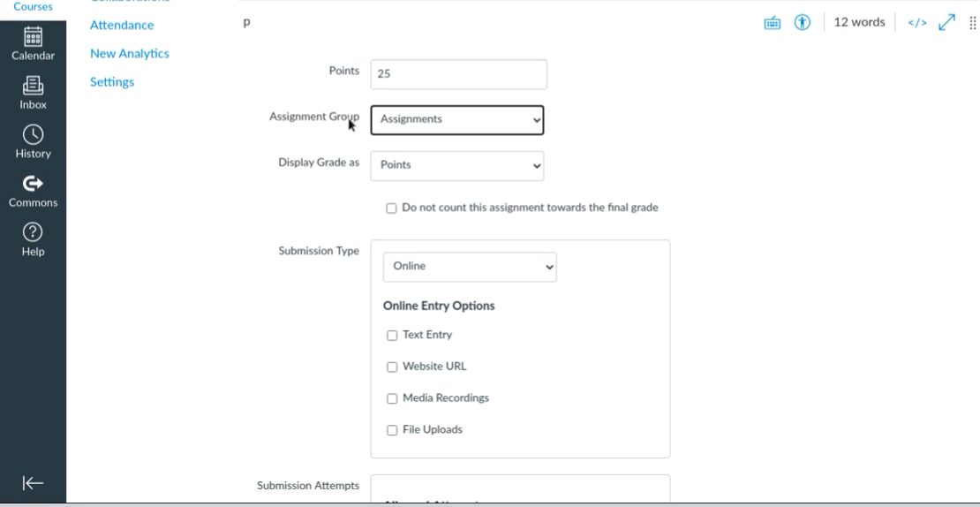Open the Commons icon in sidebar
The width and height of the screenshot is (980, 507).
pyautogui.click(x=33, y=189)
